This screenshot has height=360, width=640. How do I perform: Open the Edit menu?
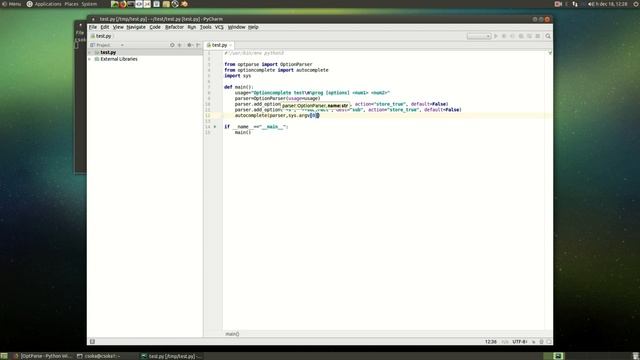pyautogui.click(x=104, y=27)
